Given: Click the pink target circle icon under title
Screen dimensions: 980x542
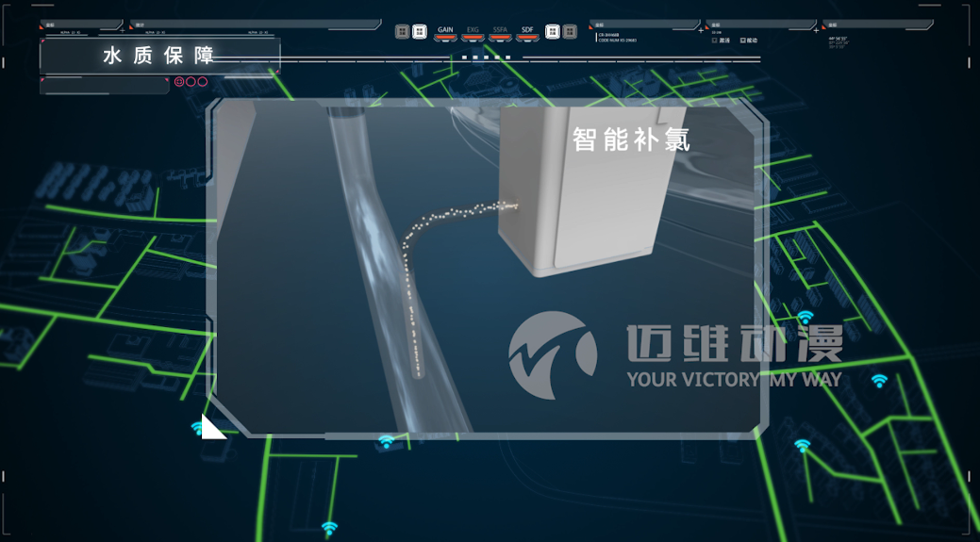Looking at the screenshot, I should 179,82.
